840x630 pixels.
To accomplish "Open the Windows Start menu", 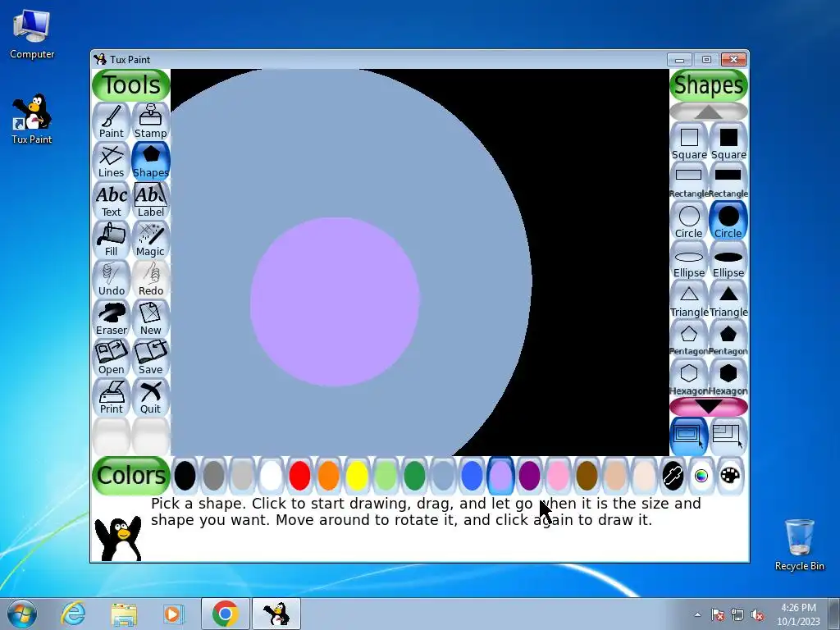I will tap(21, 614).
